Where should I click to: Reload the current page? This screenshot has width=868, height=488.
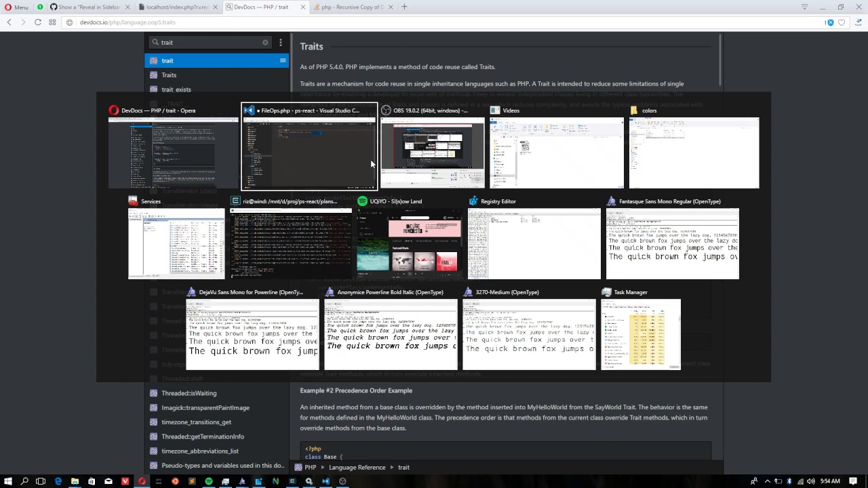click(x=38, y=22)
